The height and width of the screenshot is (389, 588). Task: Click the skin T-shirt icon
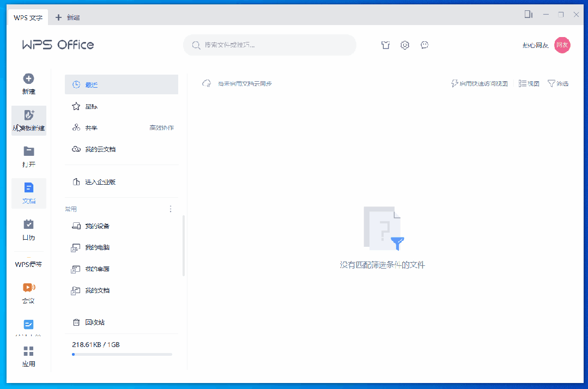(386, 45)
